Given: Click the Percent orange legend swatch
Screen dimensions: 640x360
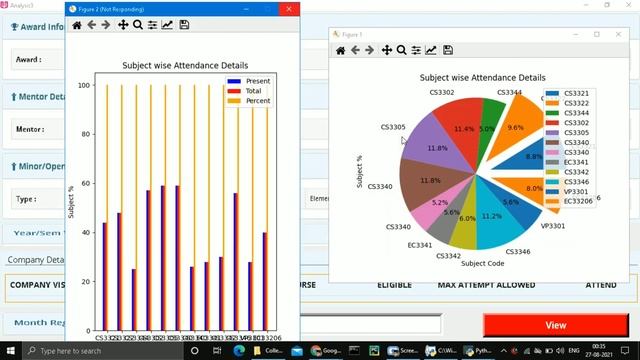Looking at the screenshot, I should tap(234, 101).
